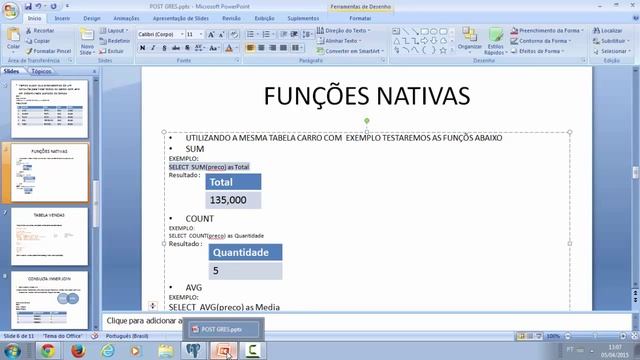The image size is (640, 360).
Task: Align text to the right
Action: (x=272, y=48)
